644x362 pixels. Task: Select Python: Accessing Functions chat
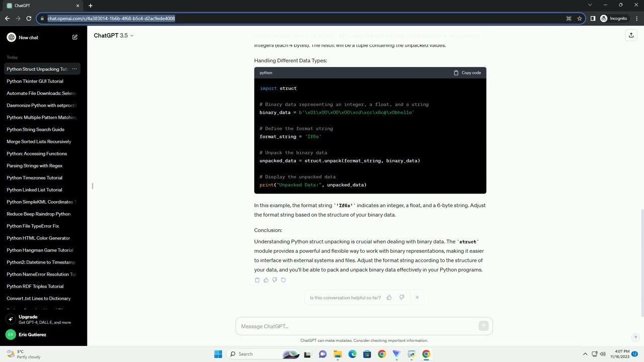tap(43, 153)
